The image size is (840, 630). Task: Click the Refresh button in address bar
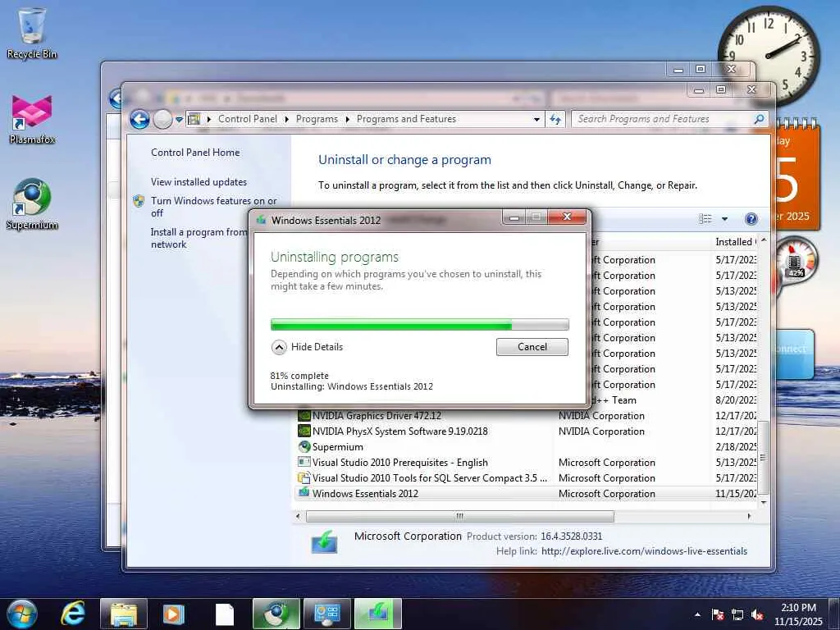click(555, 119)
